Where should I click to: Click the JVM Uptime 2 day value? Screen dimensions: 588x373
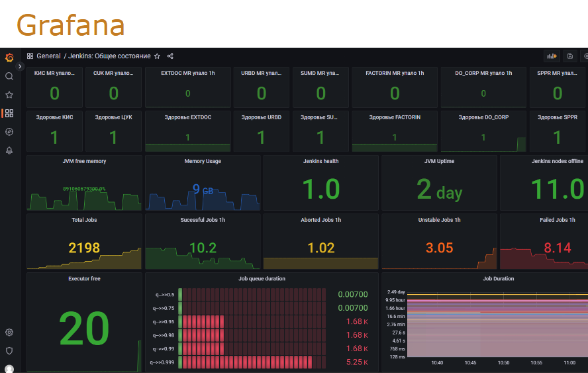[439, 189]
